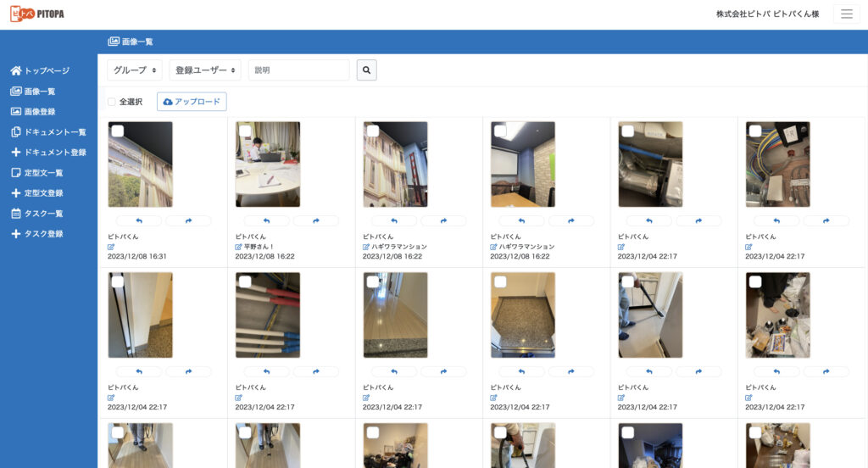Toggle the 全選択 select-all checkbox
Image resolution: width=868 pixels, height=468 pixels.
112,102
